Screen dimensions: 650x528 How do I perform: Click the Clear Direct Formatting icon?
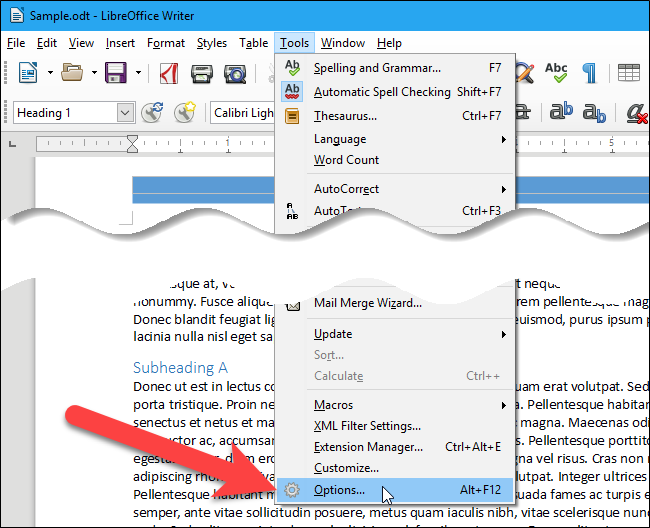[x=637, y=113]
